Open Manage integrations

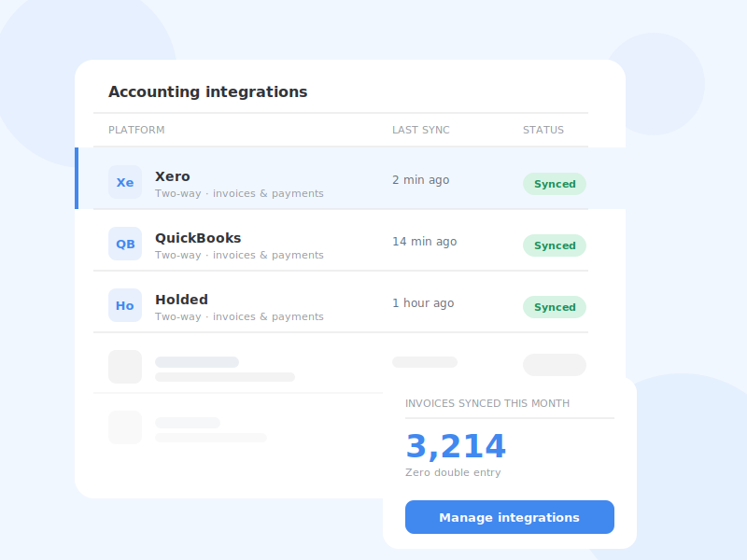point(509,517)
